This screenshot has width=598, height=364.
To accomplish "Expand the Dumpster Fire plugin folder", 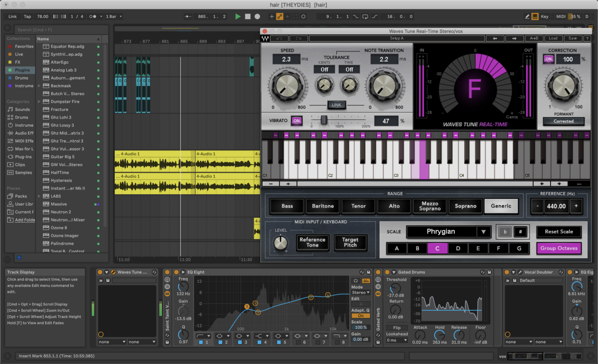I will [x=39, y=101].
